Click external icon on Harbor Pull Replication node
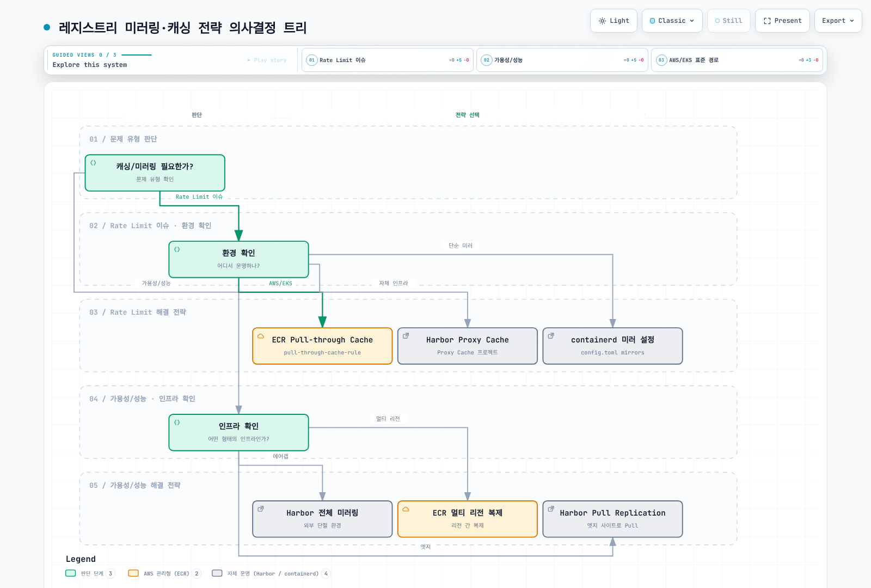The height and width of the screenshot is (588, 871). click(x=551, y=509)
